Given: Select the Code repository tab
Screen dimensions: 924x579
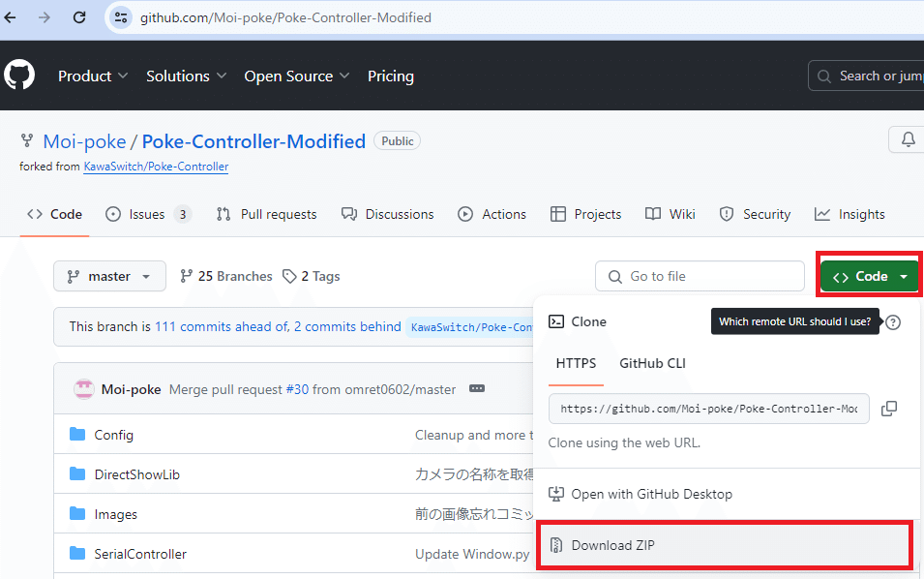Looking at the screenshot, I should pos(54,214).
